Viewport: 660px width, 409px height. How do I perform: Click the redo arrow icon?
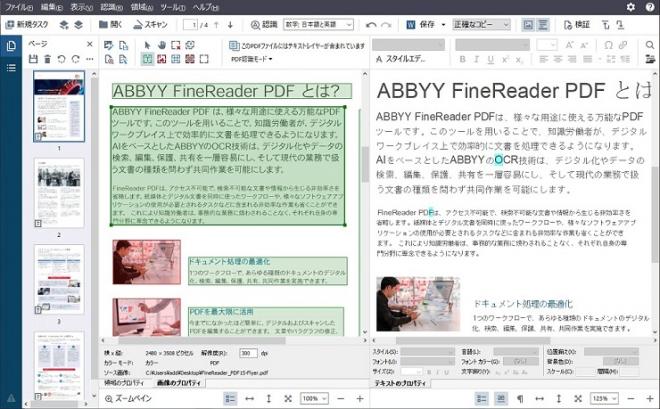click(x=386, y=25)
